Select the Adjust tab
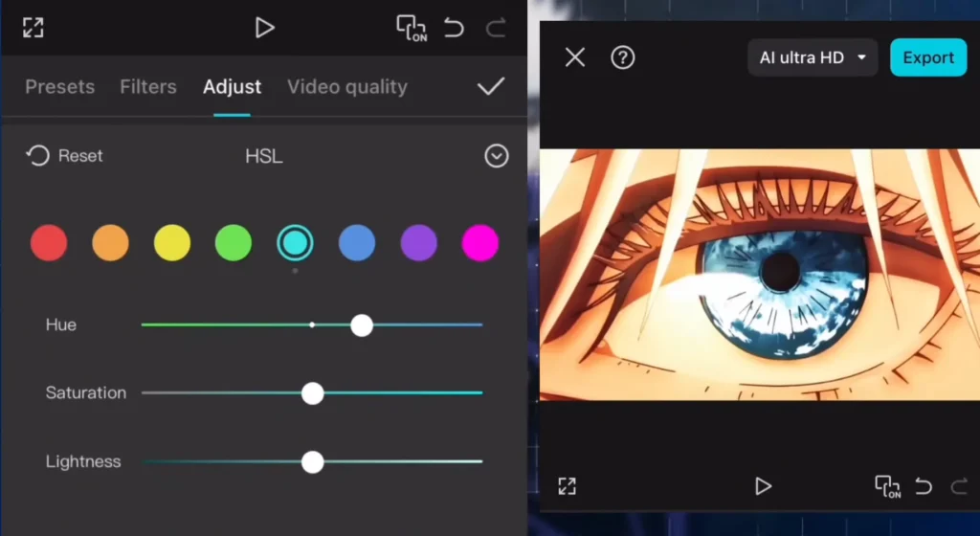 [x=232, y=87]
